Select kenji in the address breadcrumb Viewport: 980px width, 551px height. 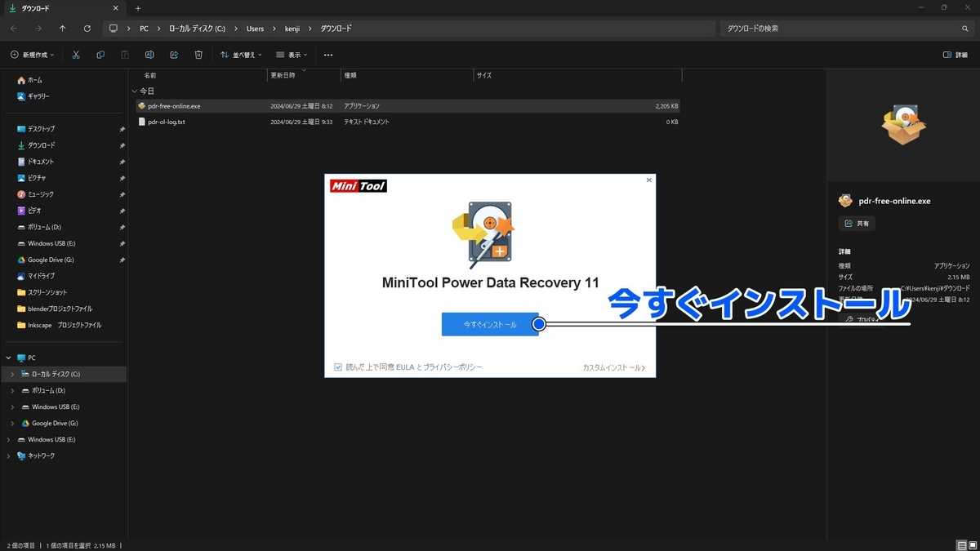[x=292, y=28]
